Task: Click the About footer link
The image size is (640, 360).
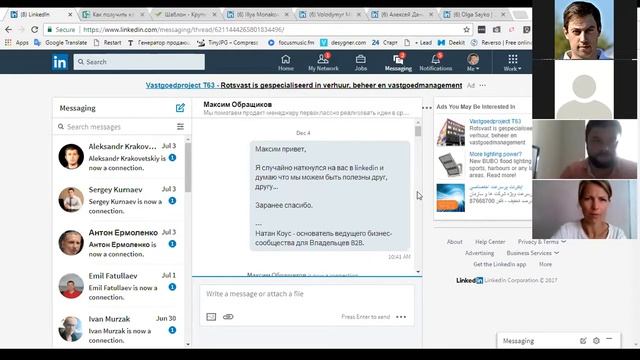Action: (454, 242)
